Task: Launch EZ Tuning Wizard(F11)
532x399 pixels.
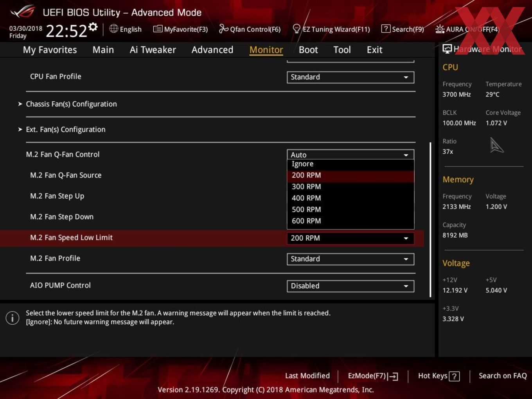Action: (331, 29)
